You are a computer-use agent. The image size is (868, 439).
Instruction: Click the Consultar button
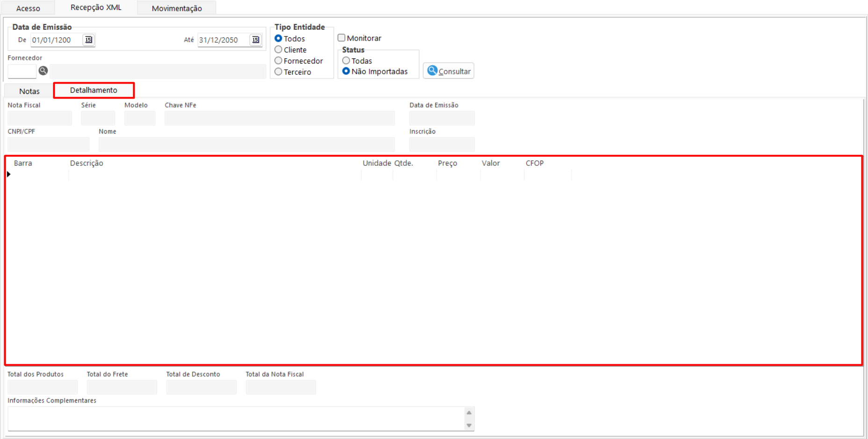[448, 71]
